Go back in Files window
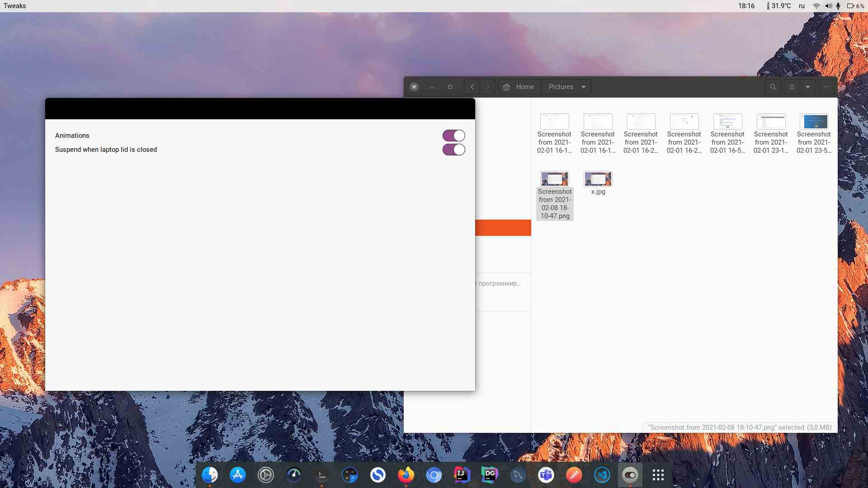 [x=472, y=87]
